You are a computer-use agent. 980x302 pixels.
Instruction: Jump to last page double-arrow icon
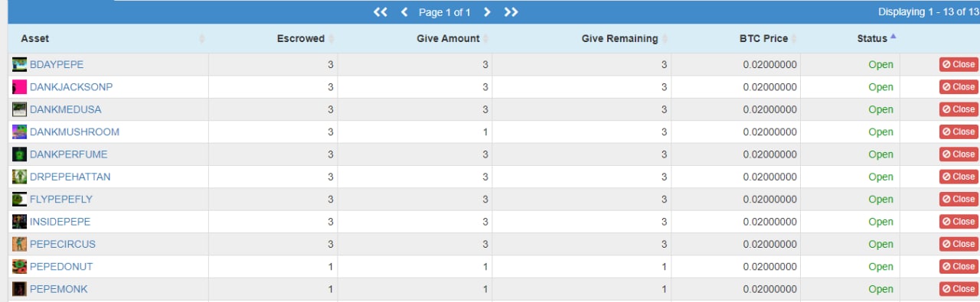[511, 12]
